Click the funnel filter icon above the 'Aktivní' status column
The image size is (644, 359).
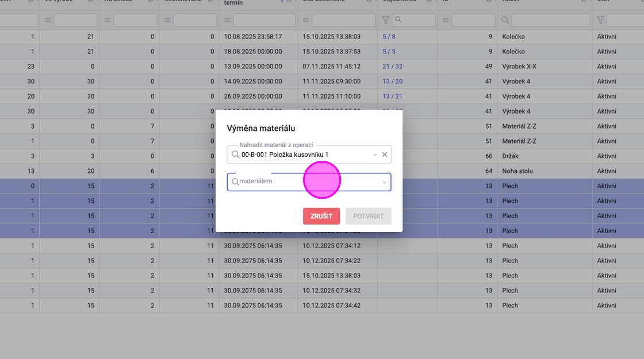[600, 20]
